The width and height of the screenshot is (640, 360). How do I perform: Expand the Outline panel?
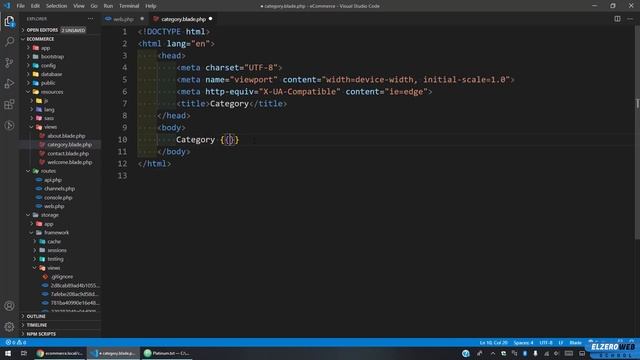[60, 316]
